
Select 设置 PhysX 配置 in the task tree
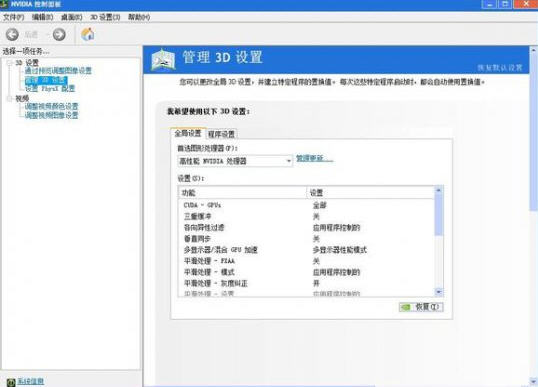click(x=50, y=89)
